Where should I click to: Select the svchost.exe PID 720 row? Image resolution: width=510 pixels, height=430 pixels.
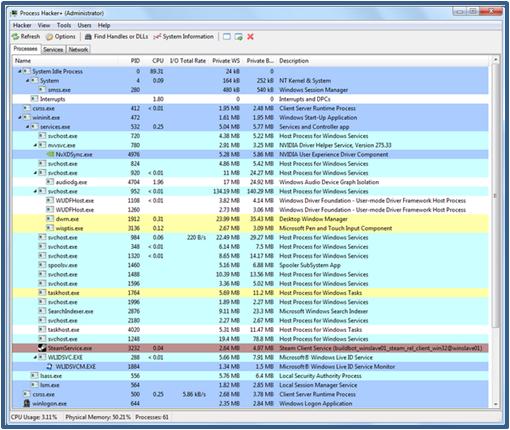click(x=250, y=136)
